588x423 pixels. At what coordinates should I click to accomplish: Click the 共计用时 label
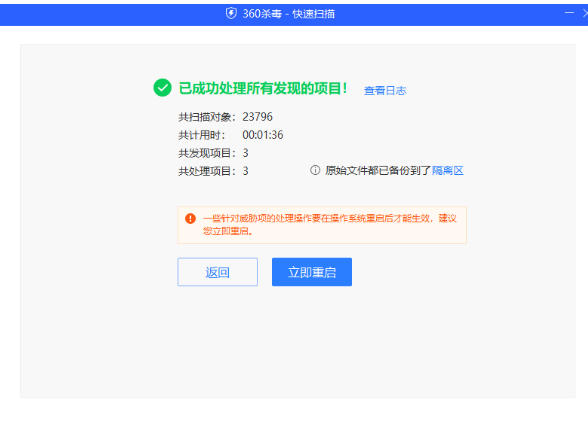[x=202, y=135]
